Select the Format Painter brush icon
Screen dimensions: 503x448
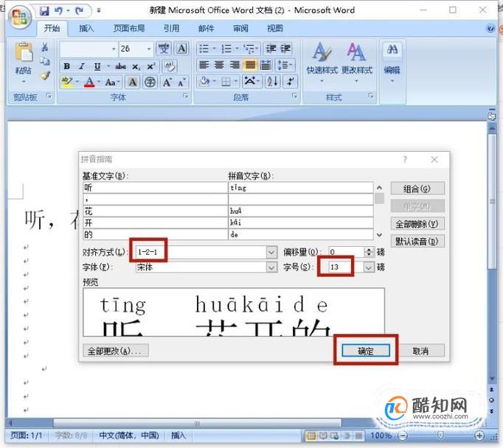pos(44,76)
